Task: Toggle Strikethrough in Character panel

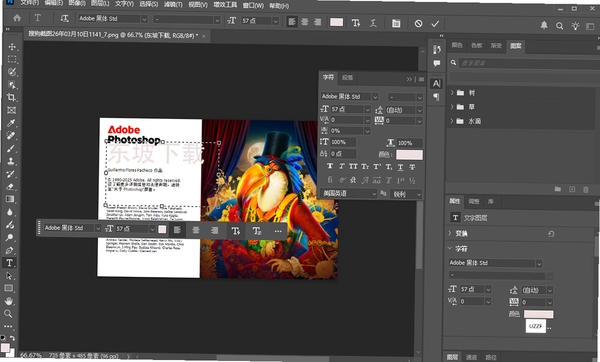Action: coord(412,167)
